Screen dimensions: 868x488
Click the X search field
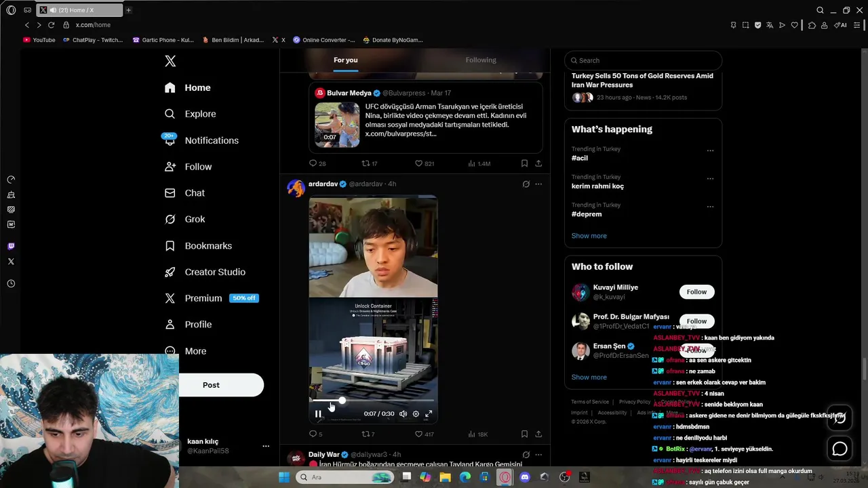point(643,60)
